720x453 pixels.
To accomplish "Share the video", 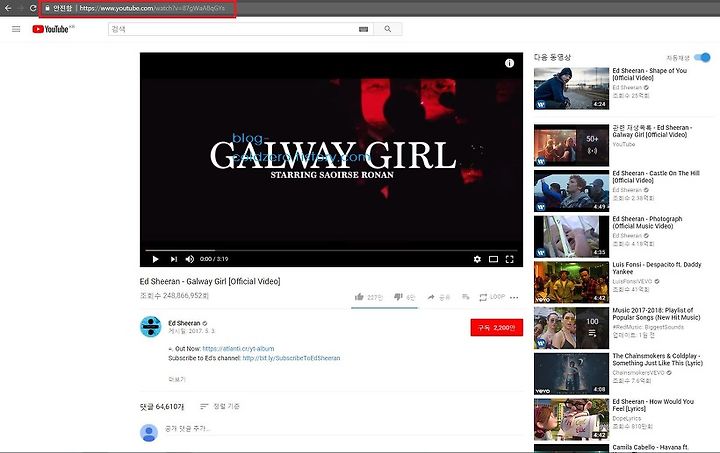I will [439, 297].
